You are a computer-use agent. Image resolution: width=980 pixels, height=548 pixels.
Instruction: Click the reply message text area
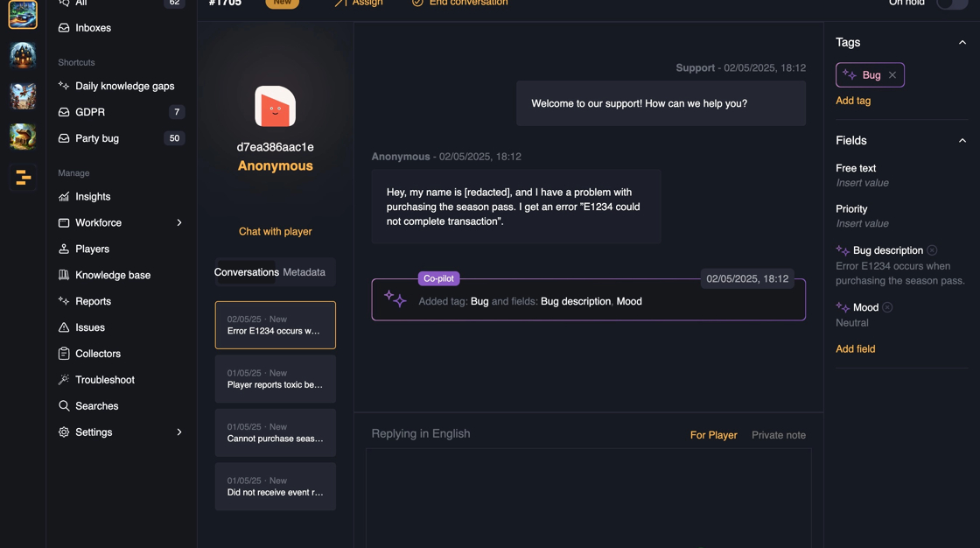point(589,498)
